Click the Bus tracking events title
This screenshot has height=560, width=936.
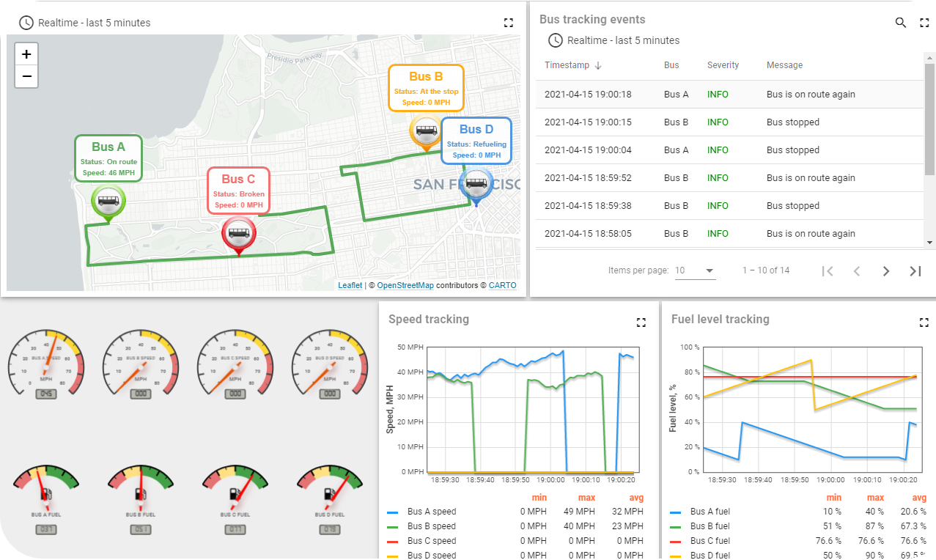(x=592, y=20)
